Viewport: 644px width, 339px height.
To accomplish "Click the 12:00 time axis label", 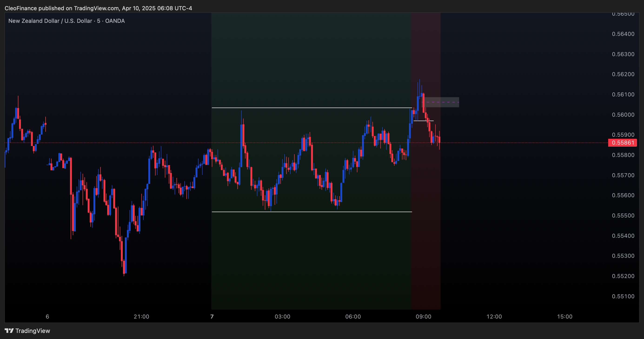I will point(494,317).
